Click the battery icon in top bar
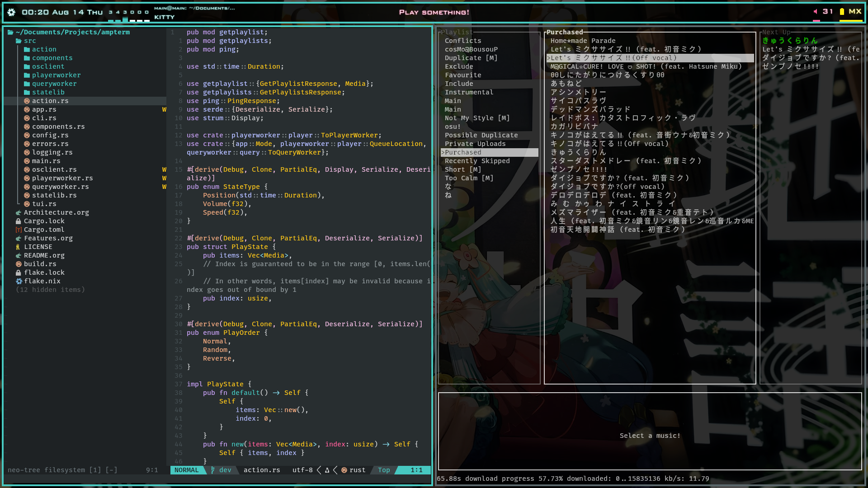 [x=842, y=12]
